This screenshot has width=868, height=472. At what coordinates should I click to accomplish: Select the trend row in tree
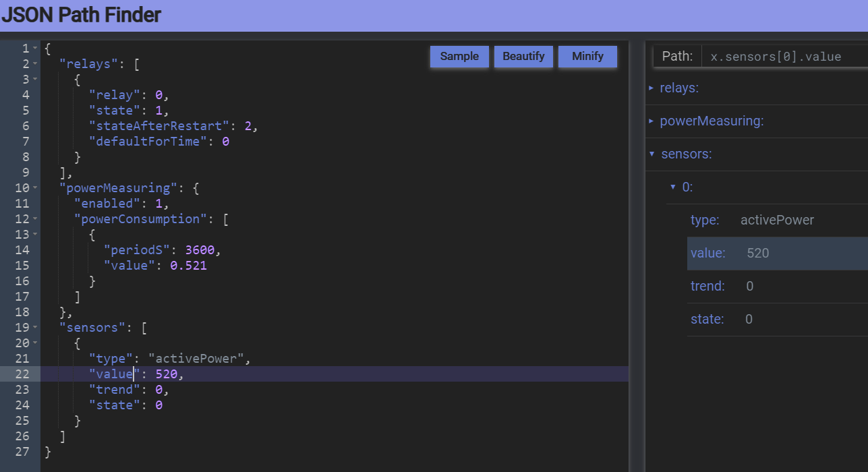tap(776, 287)
